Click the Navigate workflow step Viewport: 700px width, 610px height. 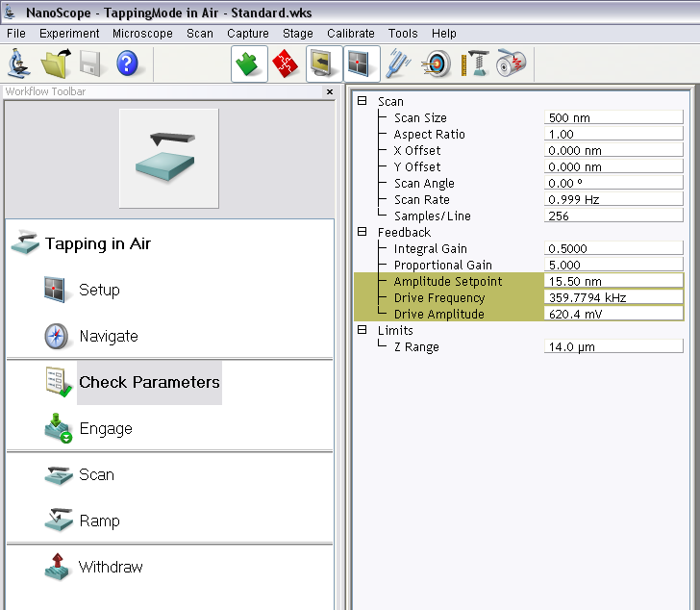pyautogui.click(x=108, y=337)
